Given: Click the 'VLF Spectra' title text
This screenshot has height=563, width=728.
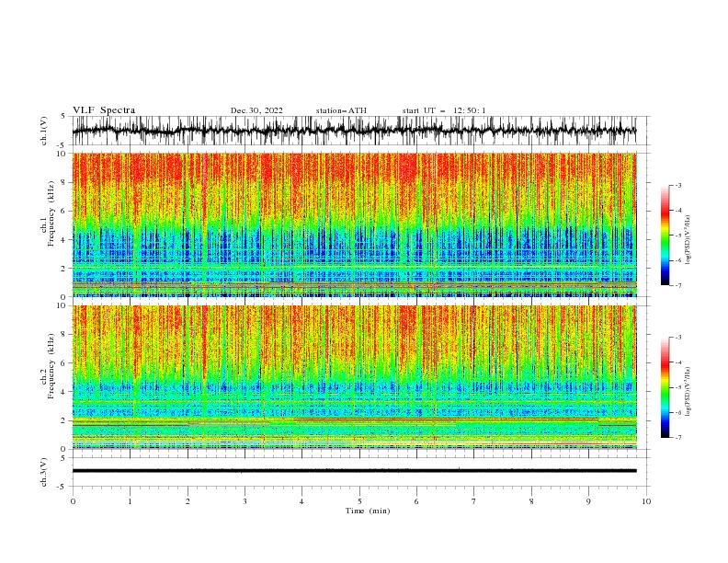Looking at the screenshot, I should click(x=104, y=110).
